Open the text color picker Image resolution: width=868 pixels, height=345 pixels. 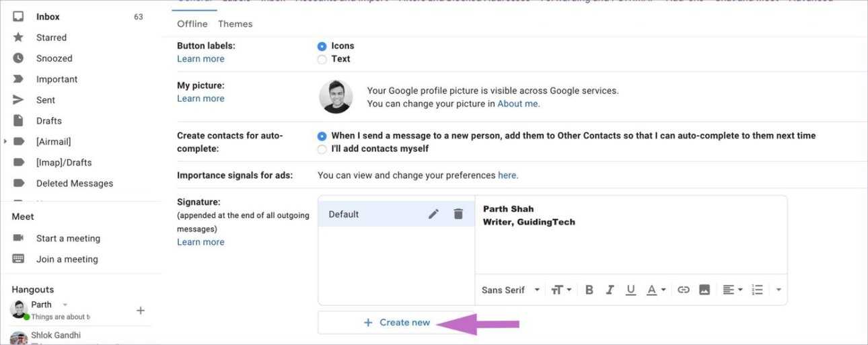[x=655, y=290]
